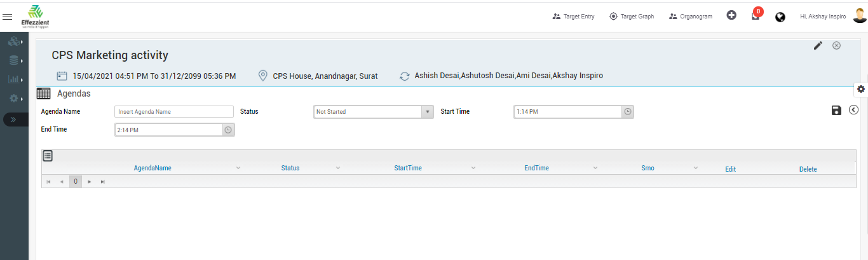The width and height of the screenshot is (868, 260).
Task: Click the Agenda Name input field
Action: pos(174,112)
